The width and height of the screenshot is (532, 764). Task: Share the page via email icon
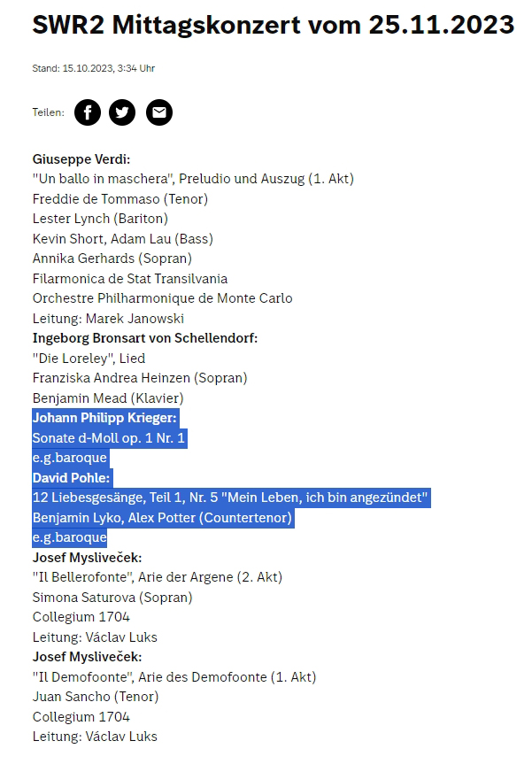pyautogui.click(x=159, y=112)
